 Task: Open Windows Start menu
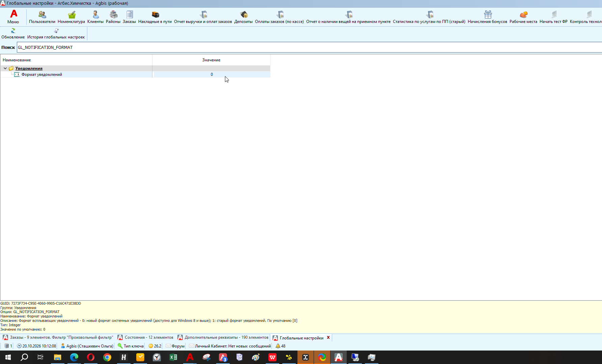click(x=8, y=357)
